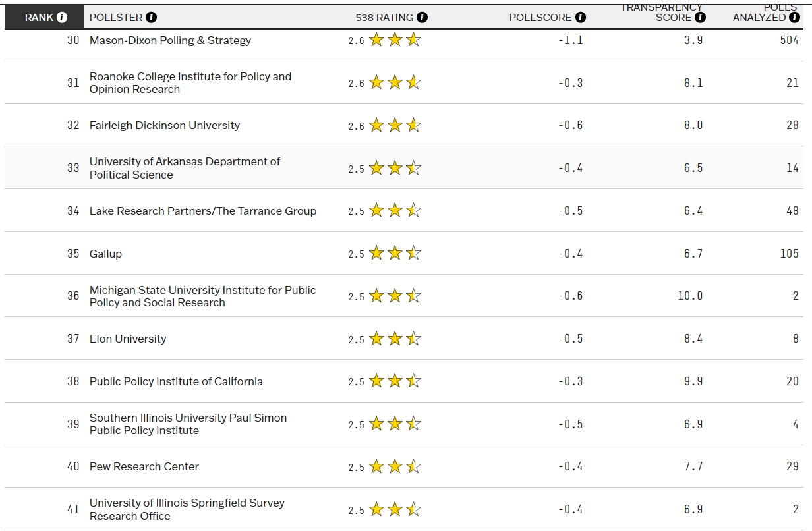Screen dimensions: 812x531
Task: Sort by TRANSPARENCY SCORE column header
Action: pos(662,12)
